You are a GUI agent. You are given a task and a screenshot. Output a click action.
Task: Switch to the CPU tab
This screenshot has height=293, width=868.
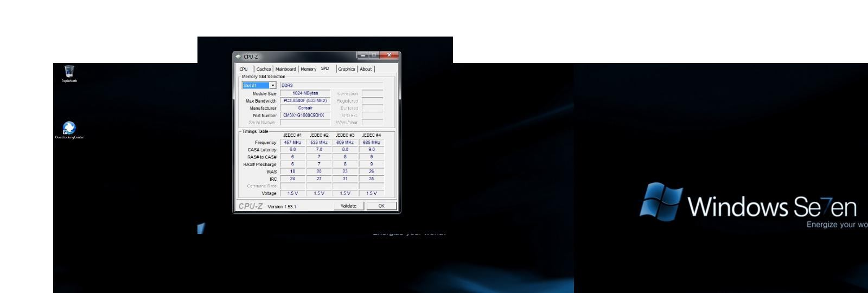(x=244, y=69)
